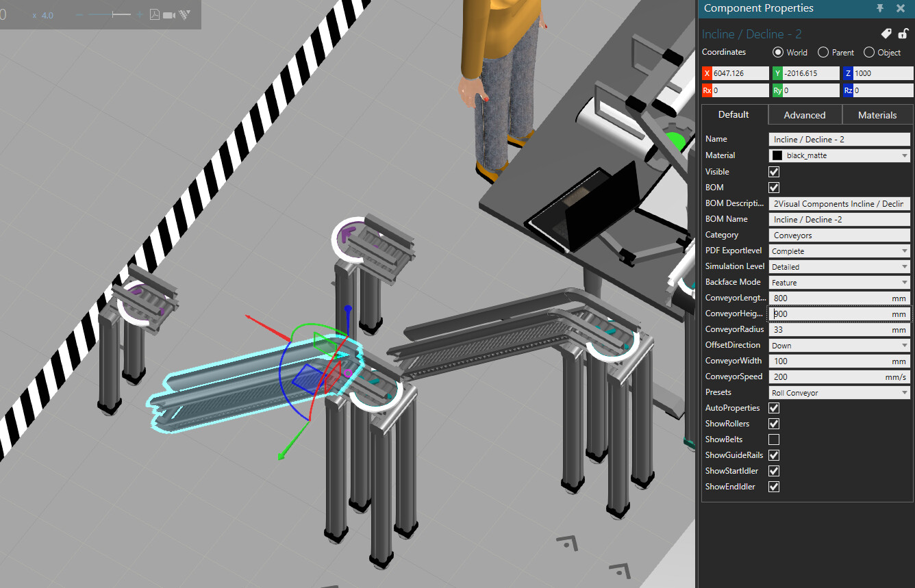Image resolution: width=915 pixels, height=588 pixels.
Task: Click the tag icon beside component name
Action: coord(886,34)
